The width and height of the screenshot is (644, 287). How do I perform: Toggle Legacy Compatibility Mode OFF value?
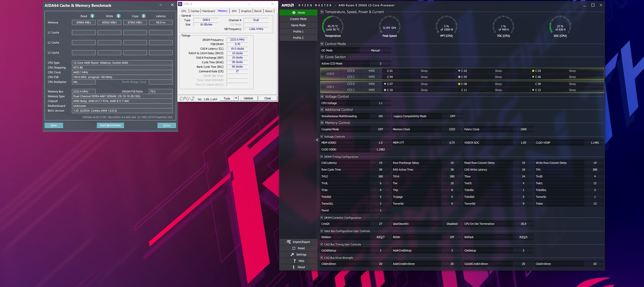453,116
